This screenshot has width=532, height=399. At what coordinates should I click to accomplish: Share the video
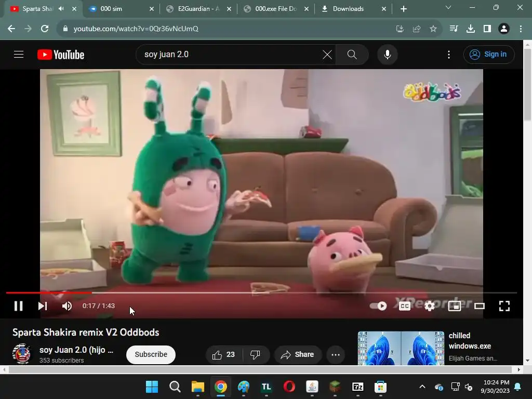298,354
